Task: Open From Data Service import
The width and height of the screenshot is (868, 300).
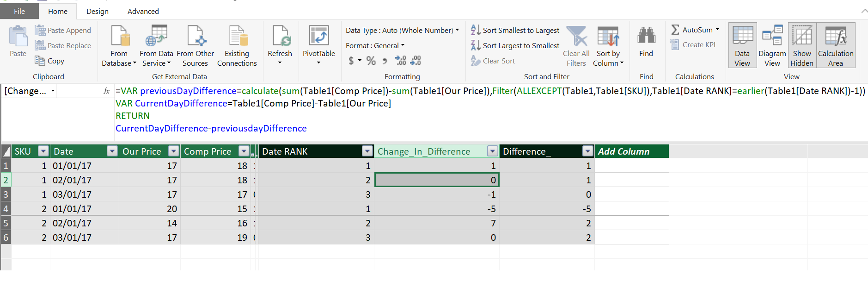Action: [156, 46]
